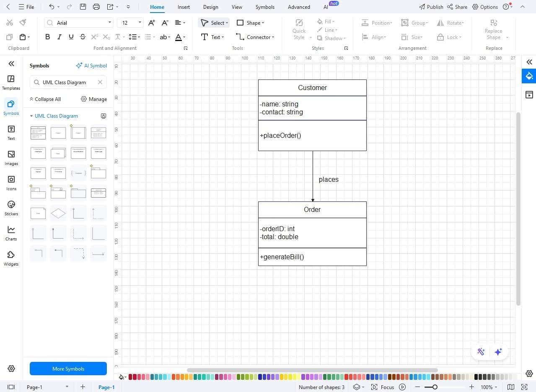536x392 pixels.
Task: Open the Stickers sidebar panel
Action: 11,208
